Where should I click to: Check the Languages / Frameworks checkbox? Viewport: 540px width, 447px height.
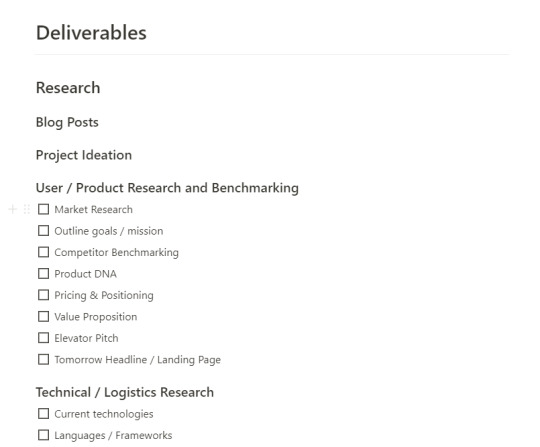point(43,435)
